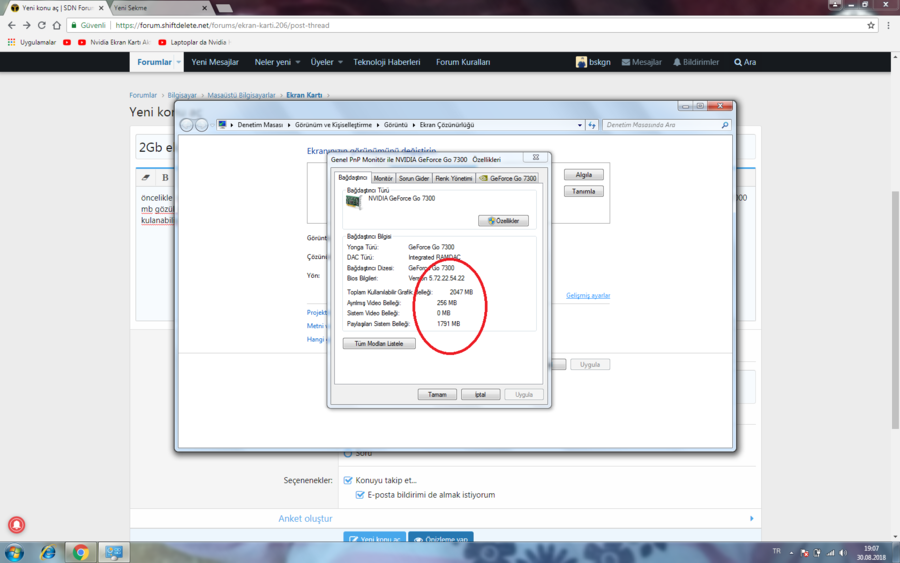Open the address bar history dropdown
Image resolution: width=900 pixels, height=563 pixels.
tap(579, 125)
